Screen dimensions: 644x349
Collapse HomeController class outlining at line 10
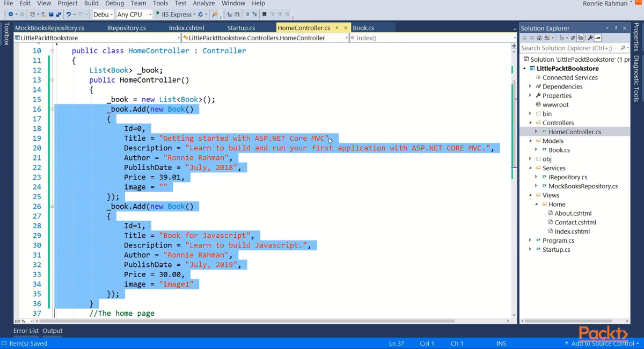point(52,51)
